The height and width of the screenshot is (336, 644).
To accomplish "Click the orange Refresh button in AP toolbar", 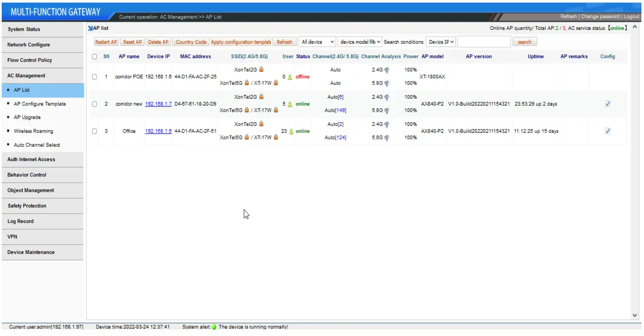I will tap(284, 42).
